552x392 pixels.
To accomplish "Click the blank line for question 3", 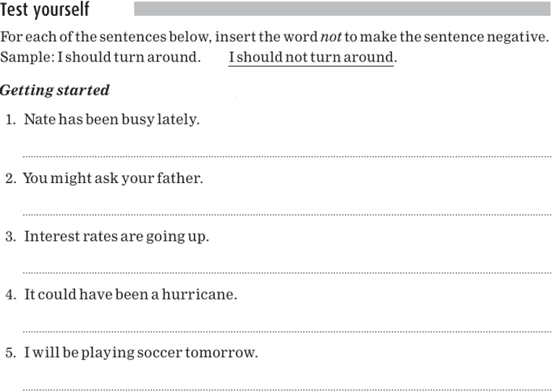I will pos(286,273).
